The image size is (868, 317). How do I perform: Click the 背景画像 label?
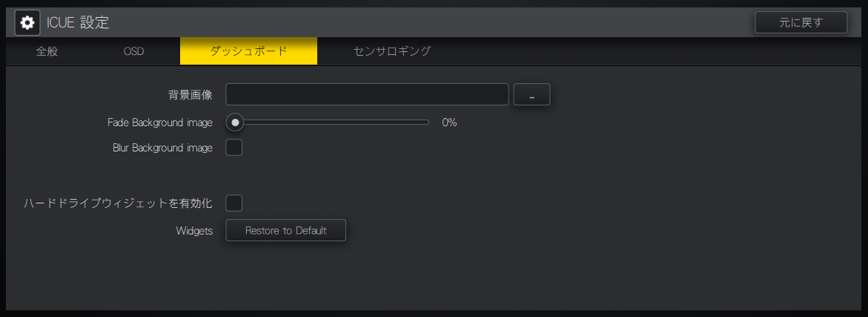[191, 95]
